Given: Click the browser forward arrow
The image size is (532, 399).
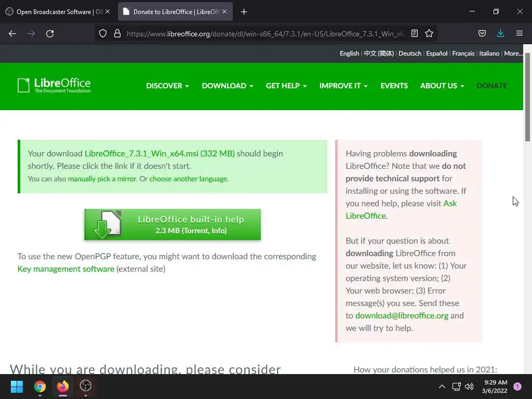Looking at the screenshot, I should coord(31,34).
